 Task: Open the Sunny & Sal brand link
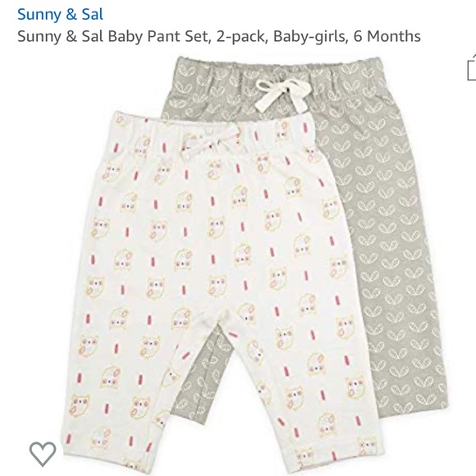point(60,14)
